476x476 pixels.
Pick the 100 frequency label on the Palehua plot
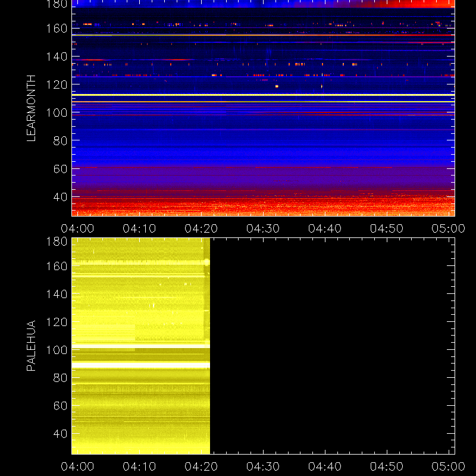point(57,350)
